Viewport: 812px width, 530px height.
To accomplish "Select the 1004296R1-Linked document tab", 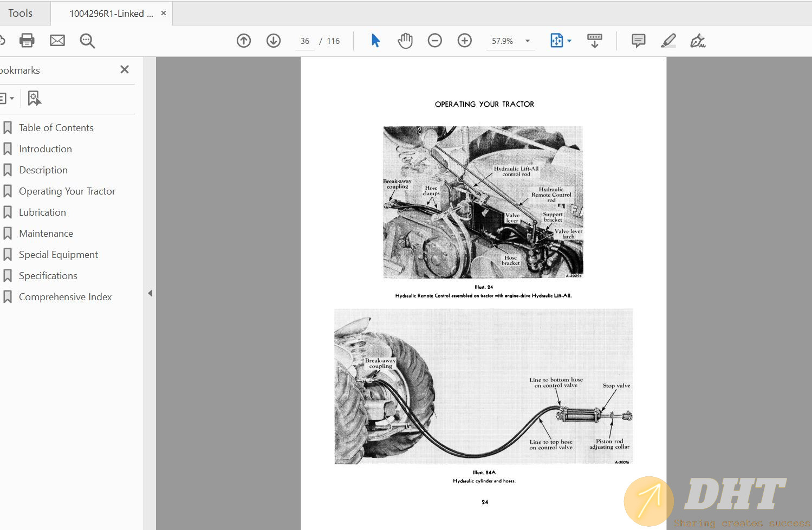I will tap(111, 14).
